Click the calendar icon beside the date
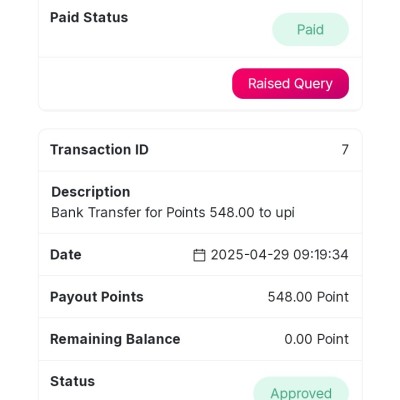The image size is (400, 400). click(x=199, y=255)
